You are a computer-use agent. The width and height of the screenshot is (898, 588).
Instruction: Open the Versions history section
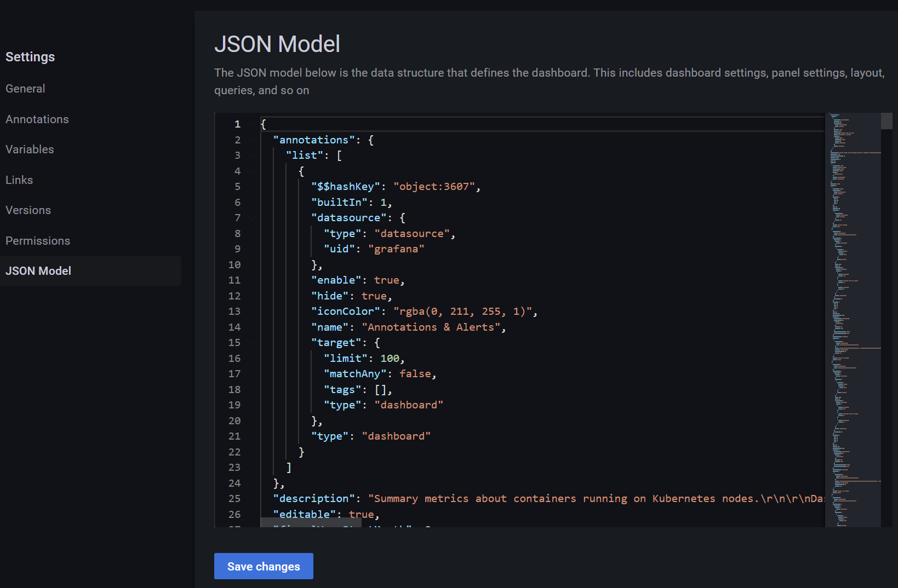point(28,210)
